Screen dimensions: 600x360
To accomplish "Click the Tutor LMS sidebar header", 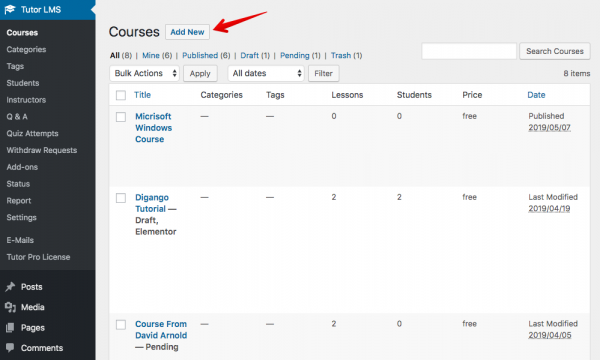I will (x=47, y=10).
